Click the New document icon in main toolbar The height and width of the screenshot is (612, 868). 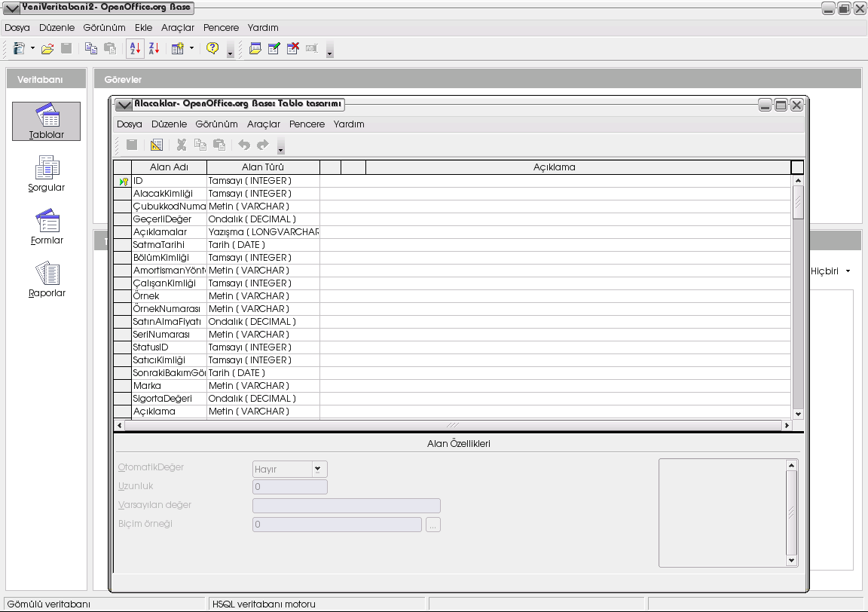point(19,49)
